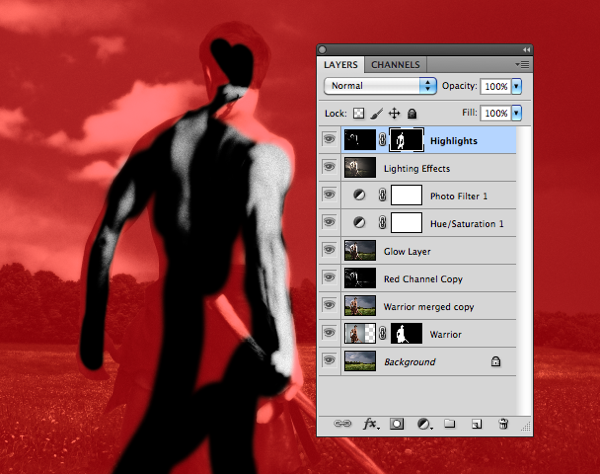Viewport: 600px width, 474px height.
Task: Select the Warrior layer mask thumbnail
Action: click(x=406, y=334)
